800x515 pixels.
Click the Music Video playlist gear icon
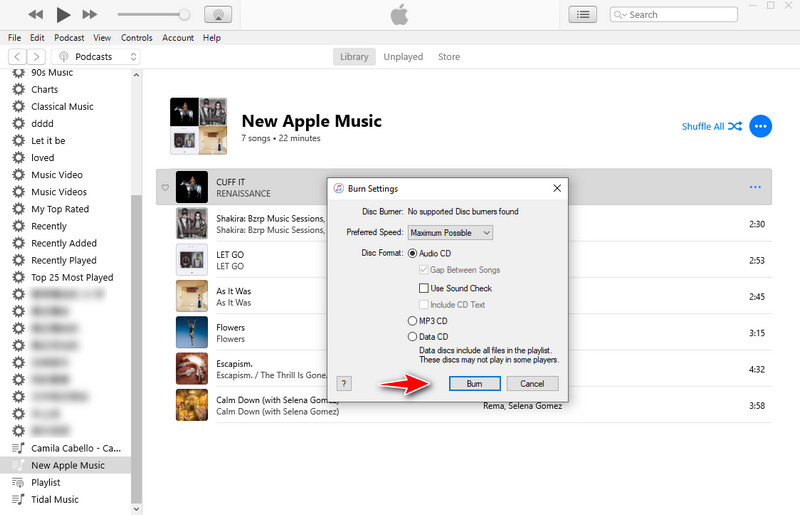(18, 175)
